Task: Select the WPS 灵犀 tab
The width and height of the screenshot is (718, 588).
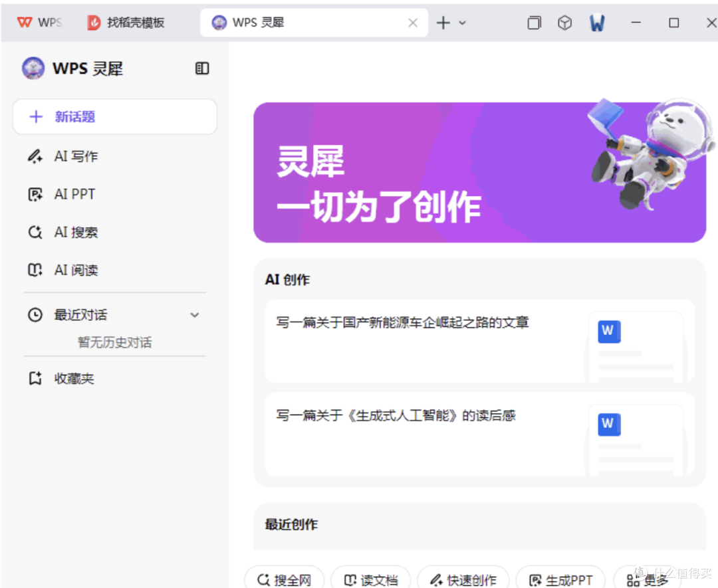Action: pyautogui.click(x=314, y=23)
